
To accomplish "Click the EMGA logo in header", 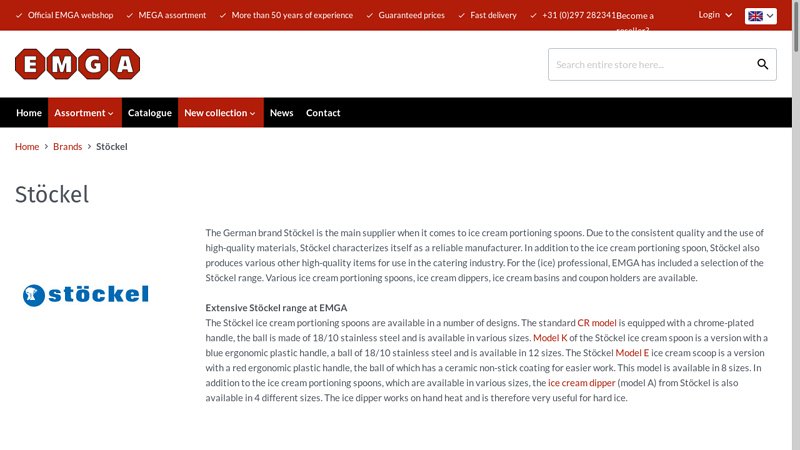I will point(77,64).
